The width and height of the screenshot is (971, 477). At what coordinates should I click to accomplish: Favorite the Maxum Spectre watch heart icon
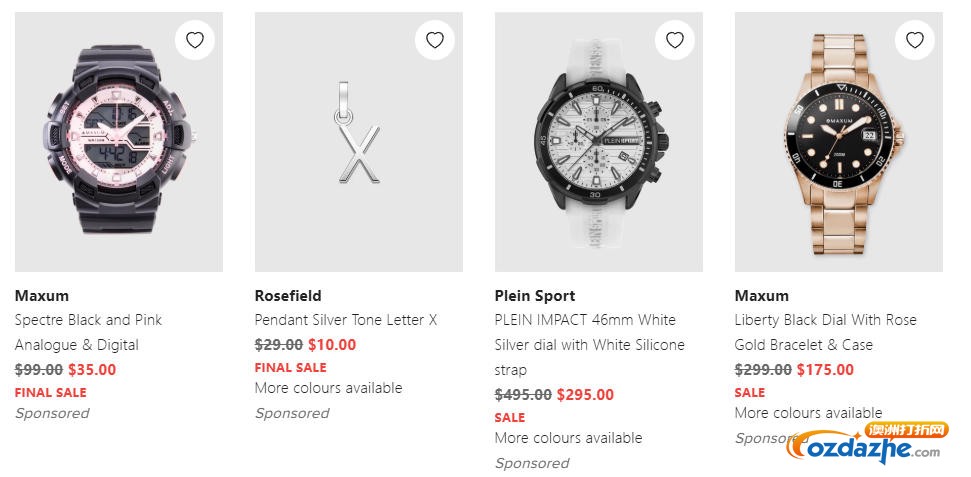[195, 40]
